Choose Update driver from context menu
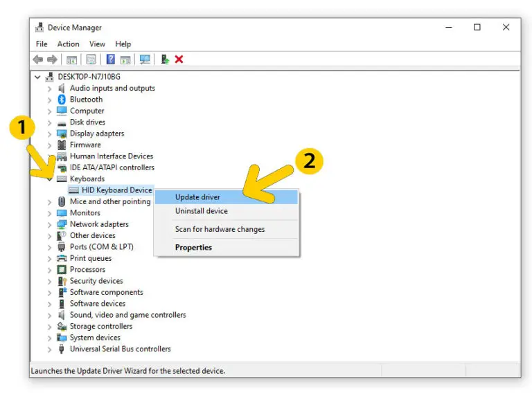 227,197
